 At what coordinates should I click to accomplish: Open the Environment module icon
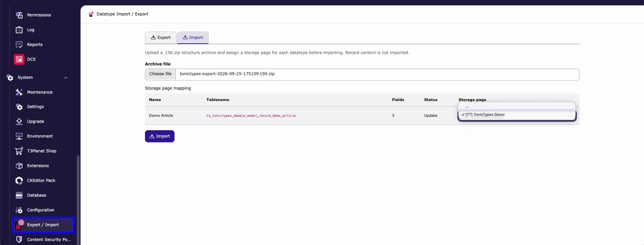pos(19,136)
